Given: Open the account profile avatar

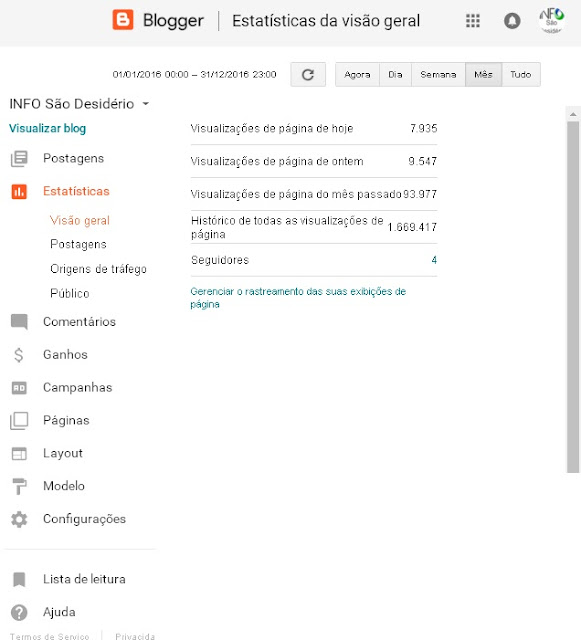Looking at the screenshot, I should (552, 20).
